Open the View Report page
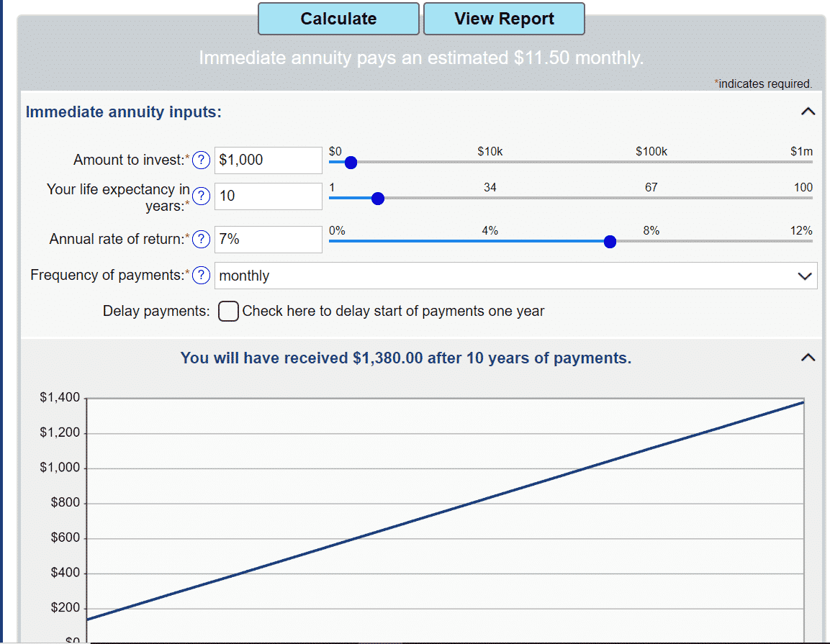Screen dimensions: 830x644 click(x=504, y=18)
